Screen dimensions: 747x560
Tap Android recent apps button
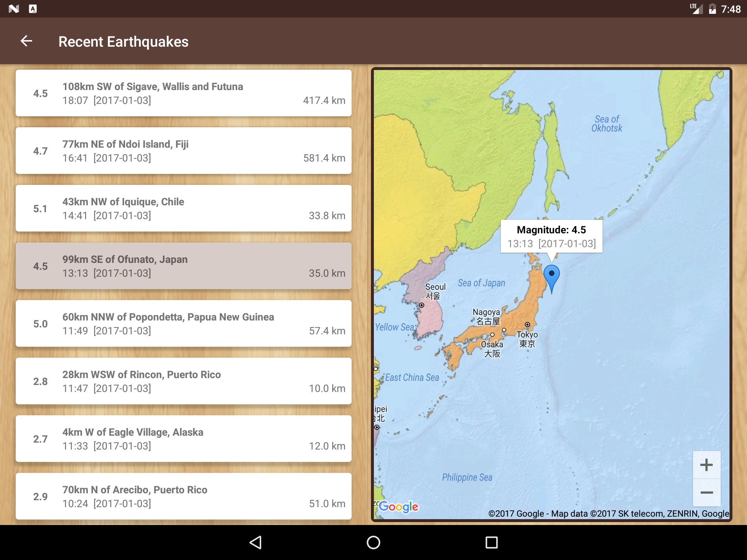tap(492, 542)
